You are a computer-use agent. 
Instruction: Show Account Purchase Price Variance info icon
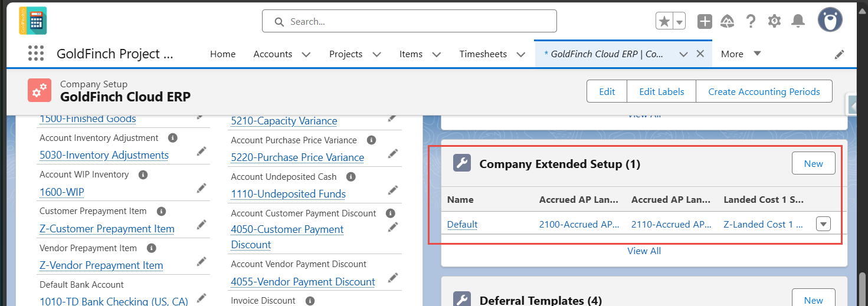(x=371, y=140)
